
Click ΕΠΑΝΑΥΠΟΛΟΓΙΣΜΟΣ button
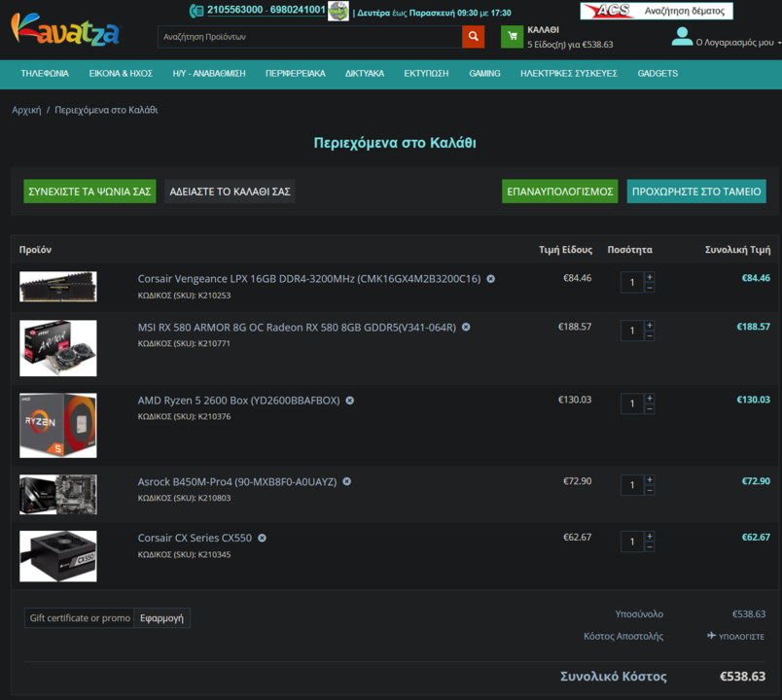tap(559, 192)
